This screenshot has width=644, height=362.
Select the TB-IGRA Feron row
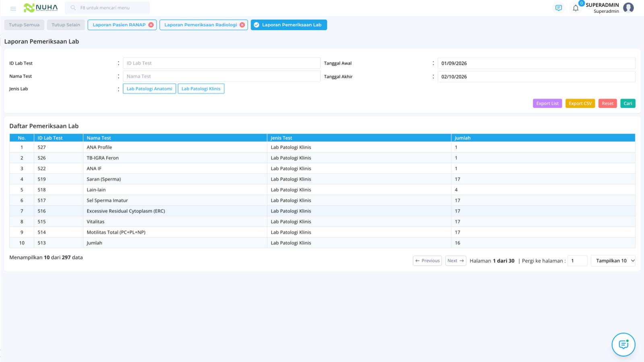[x=322, y=158]
